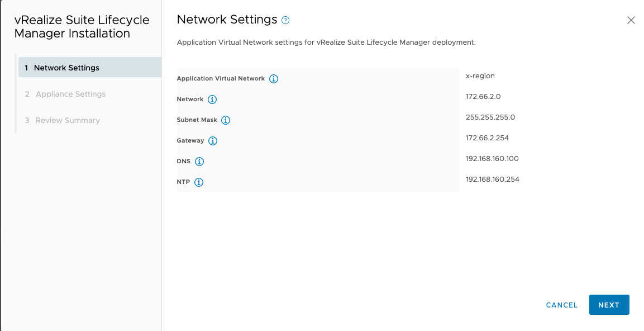Click the network value 172.66.2.0

coord(483,97)
